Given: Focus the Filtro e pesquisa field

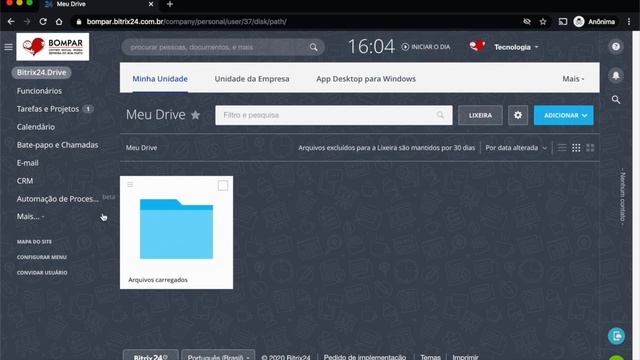Looking at the screenshot, I should tap(334, 116).
